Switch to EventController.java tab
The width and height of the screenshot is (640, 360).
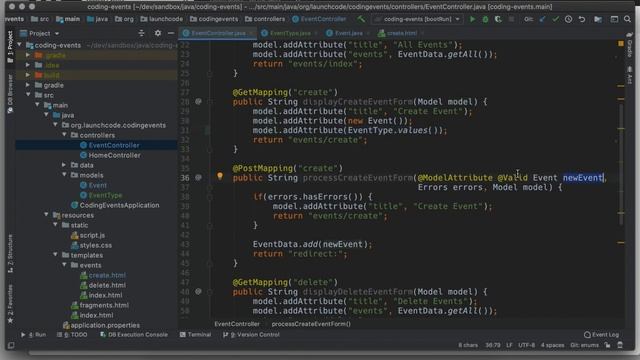coord(218,33)
